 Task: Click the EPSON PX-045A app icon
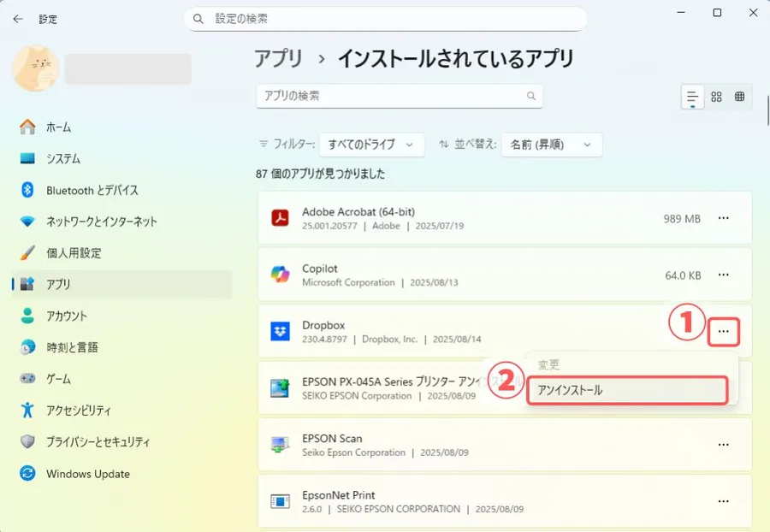click(x=281, y=388)
